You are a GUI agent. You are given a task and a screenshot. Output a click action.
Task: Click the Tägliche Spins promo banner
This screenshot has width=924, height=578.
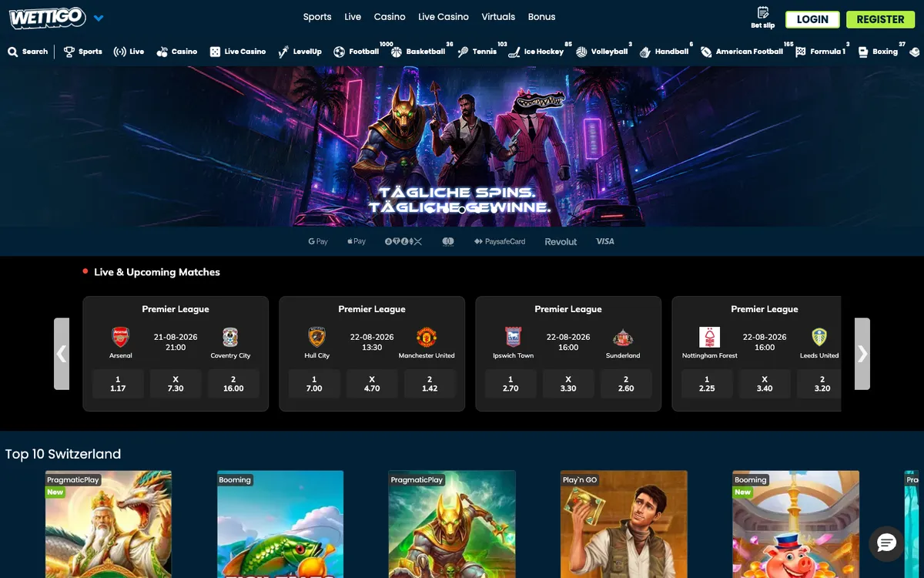tap(462, 146)
